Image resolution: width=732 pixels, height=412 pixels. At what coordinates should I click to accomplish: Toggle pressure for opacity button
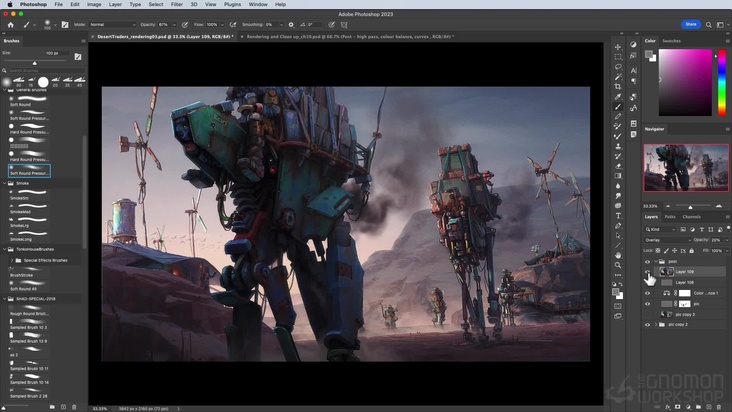(x=185, y=25)
